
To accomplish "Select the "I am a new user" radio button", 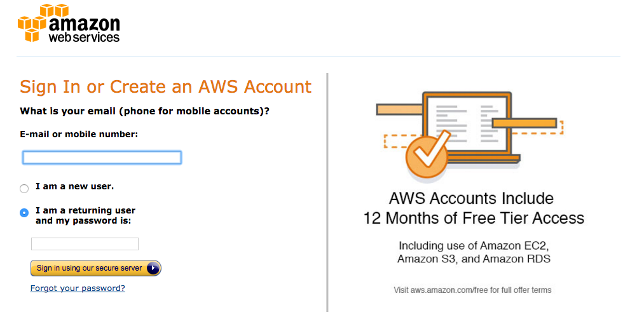I will click(x=24, y=188).
